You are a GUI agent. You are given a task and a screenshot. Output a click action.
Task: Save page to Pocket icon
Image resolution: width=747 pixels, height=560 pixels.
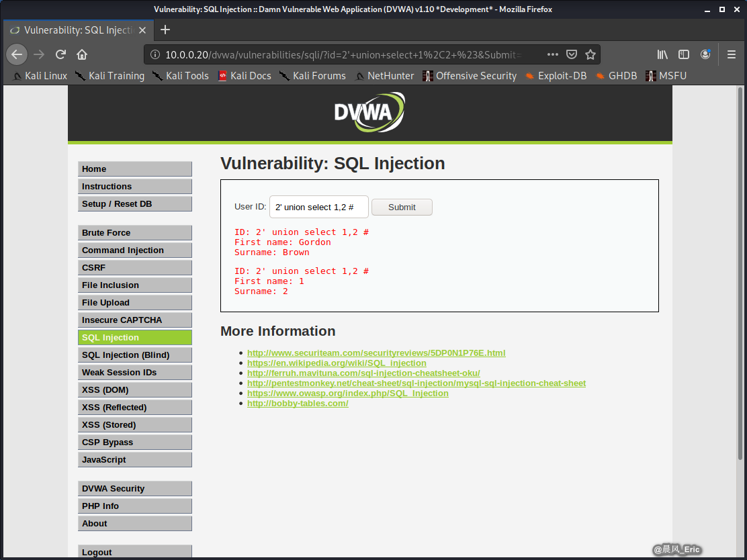pyautogui.click(x=572, y=55)
